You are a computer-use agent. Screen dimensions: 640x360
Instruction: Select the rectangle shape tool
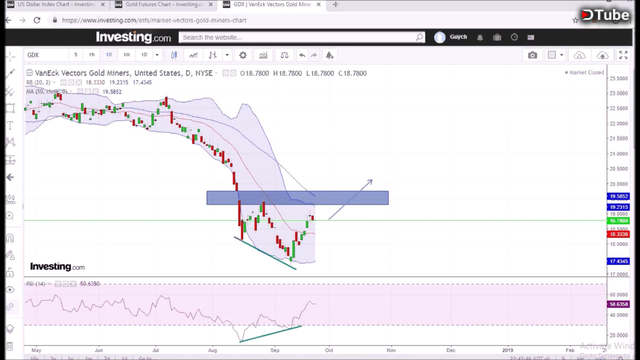(11, 108)
